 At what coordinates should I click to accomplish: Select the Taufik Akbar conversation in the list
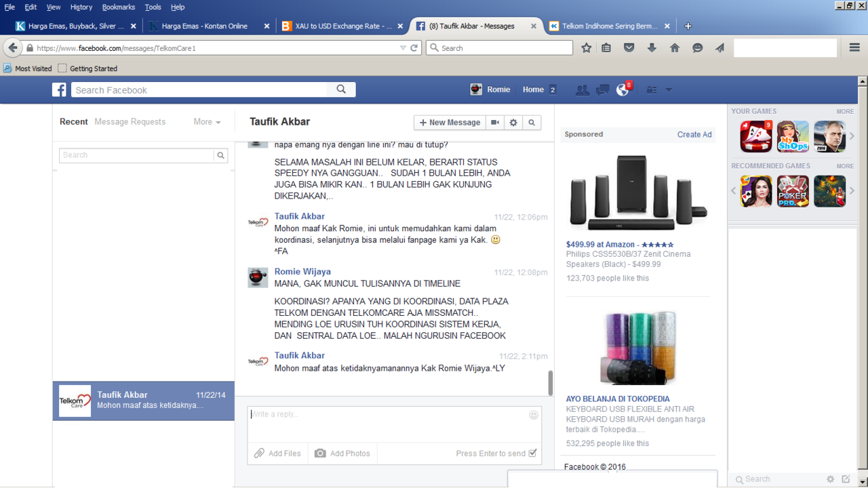pos(144,401)
